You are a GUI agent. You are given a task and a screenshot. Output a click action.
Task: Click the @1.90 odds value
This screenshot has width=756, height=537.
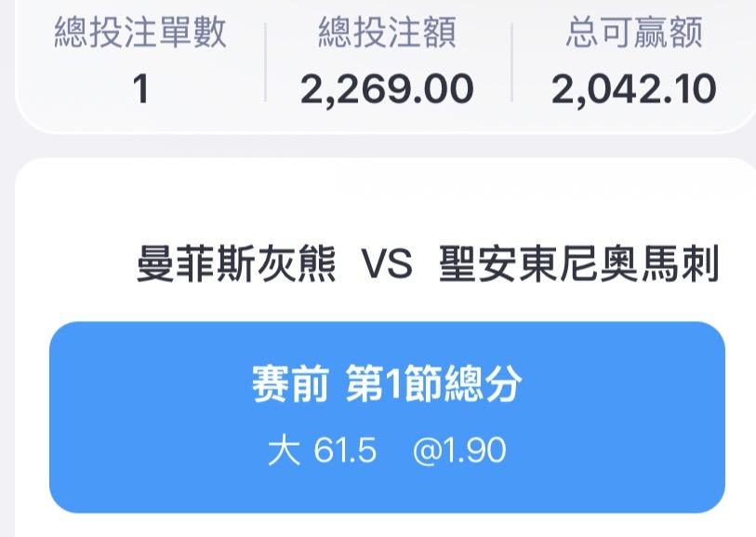click(459, 451)
